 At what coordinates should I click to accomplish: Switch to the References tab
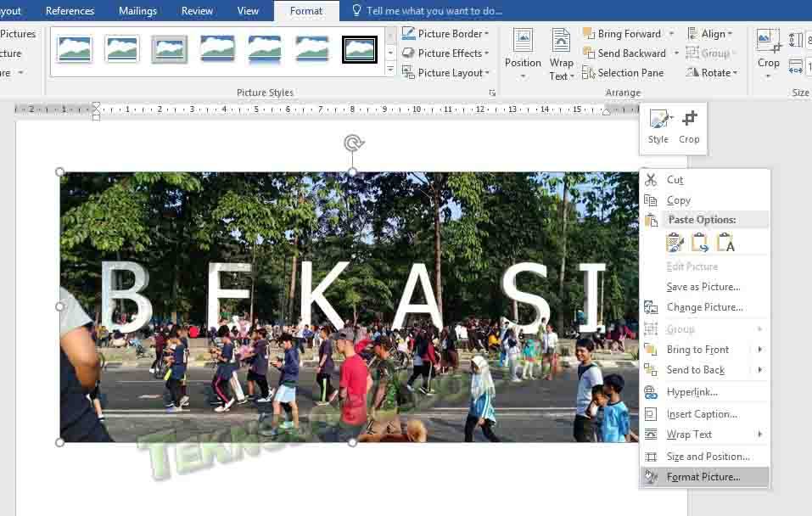click(70, 11)
